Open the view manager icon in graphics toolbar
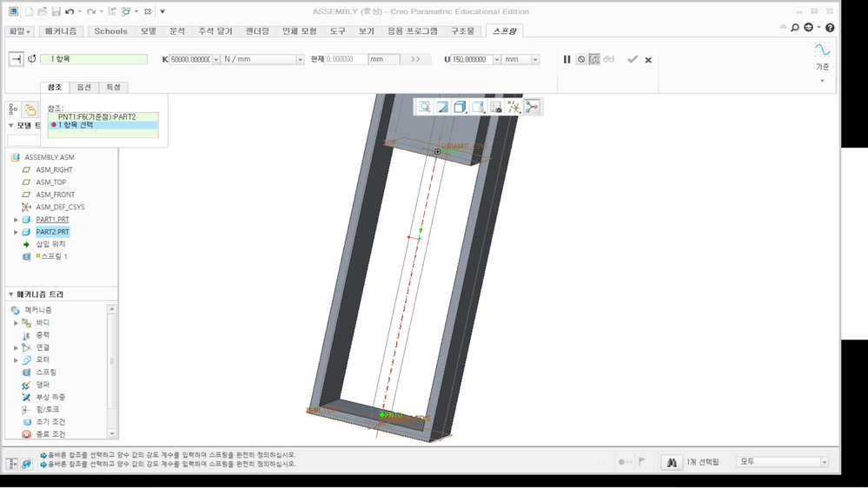868x488 pixels. [x=496, y=108]
